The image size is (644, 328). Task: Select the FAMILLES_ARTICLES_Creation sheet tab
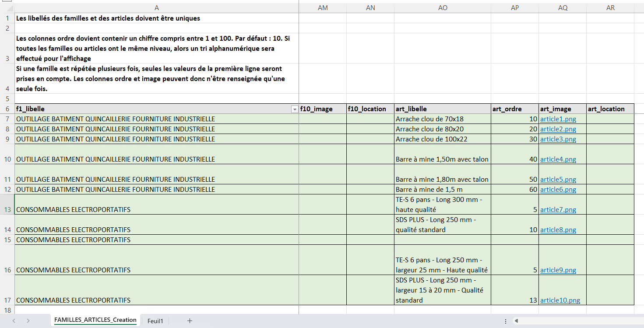coord(95,320)
